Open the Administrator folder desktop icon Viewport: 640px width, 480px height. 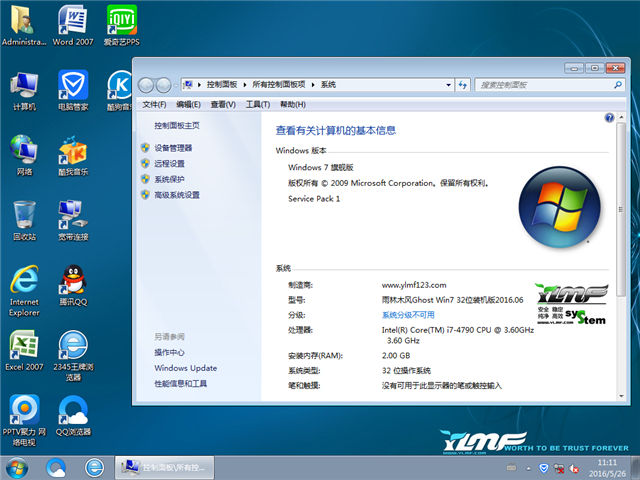[24, 25]
